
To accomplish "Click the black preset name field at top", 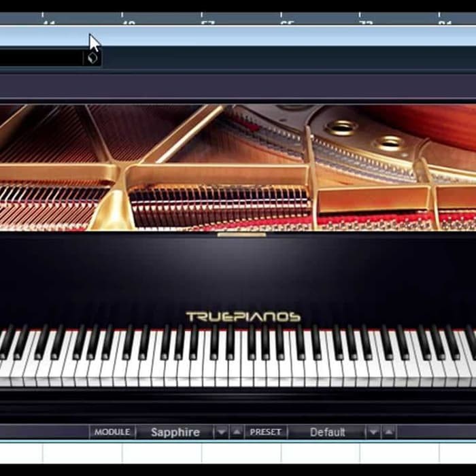I will click(39, 58).
